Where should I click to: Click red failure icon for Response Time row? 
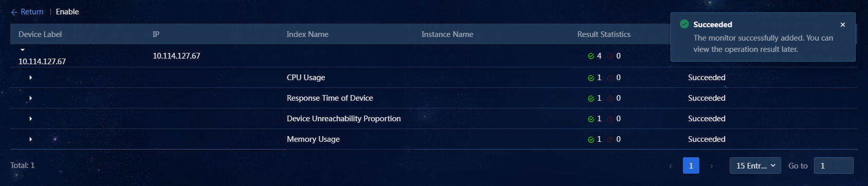[x=610, y=98]
